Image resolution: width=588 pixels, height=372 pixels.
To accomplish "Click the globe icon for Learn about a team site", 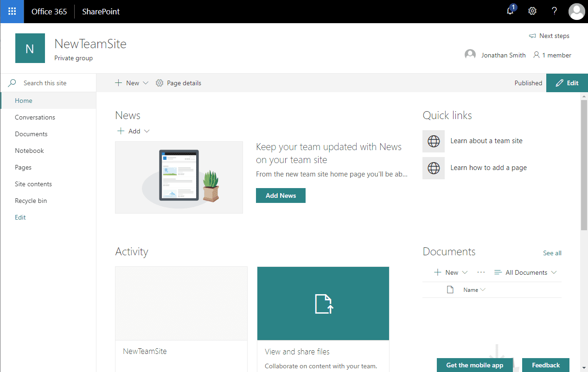I will (x=434, y=141).
